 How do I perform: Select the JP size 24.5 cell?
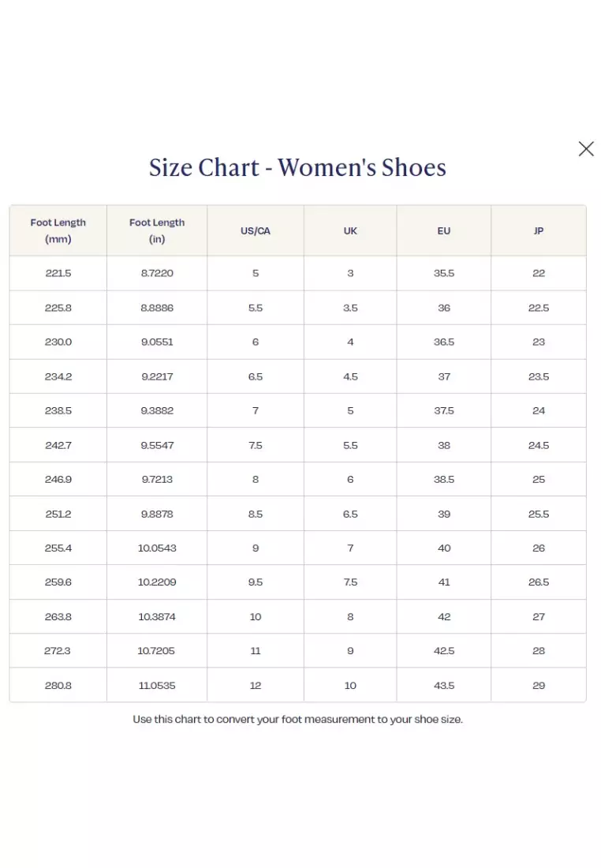point(539,444)
